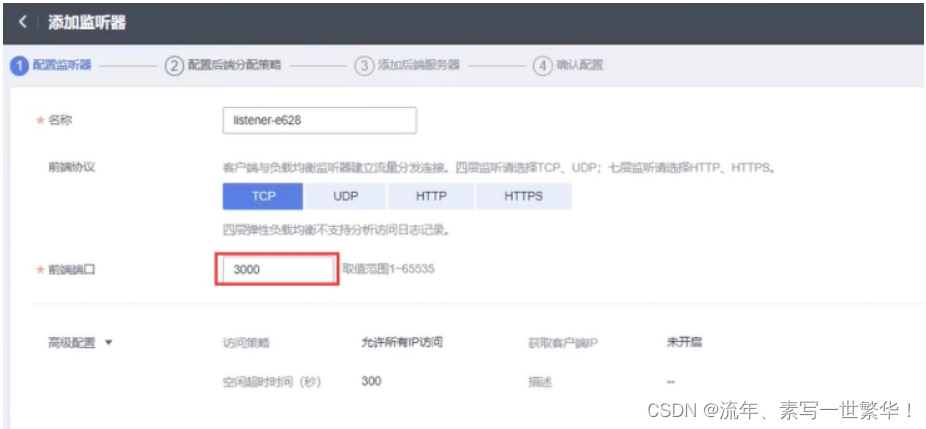Viewport: 926px width, 429px height.
Task: Click the 描述 label
Action: pyautogui.click(x=540, y=382)
